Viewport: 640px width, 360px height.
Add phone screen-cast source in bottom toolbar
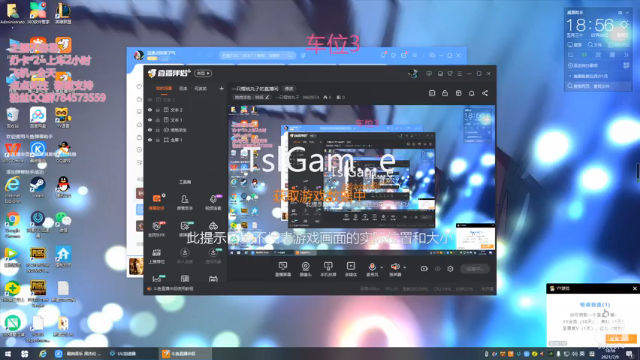pyautogui.click(x=328, y=269)
